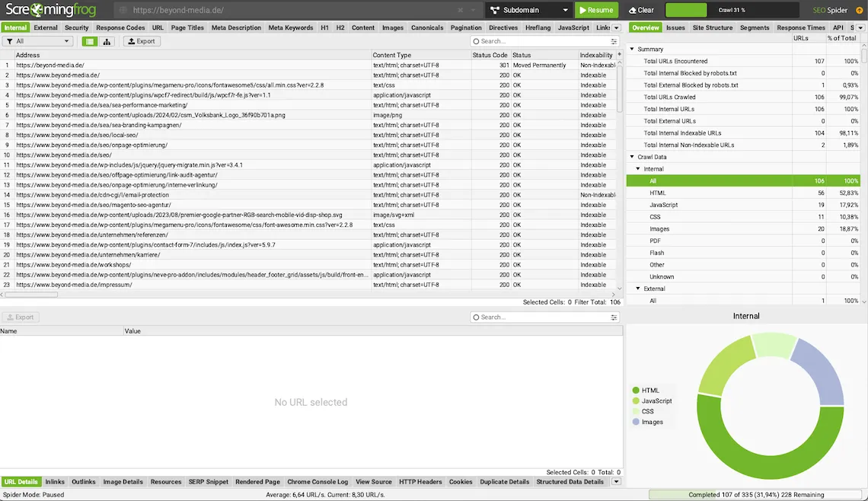Viewport: 868px width, 501px height.
Task: Click the Screaming Frog logo
Action: 50,9
